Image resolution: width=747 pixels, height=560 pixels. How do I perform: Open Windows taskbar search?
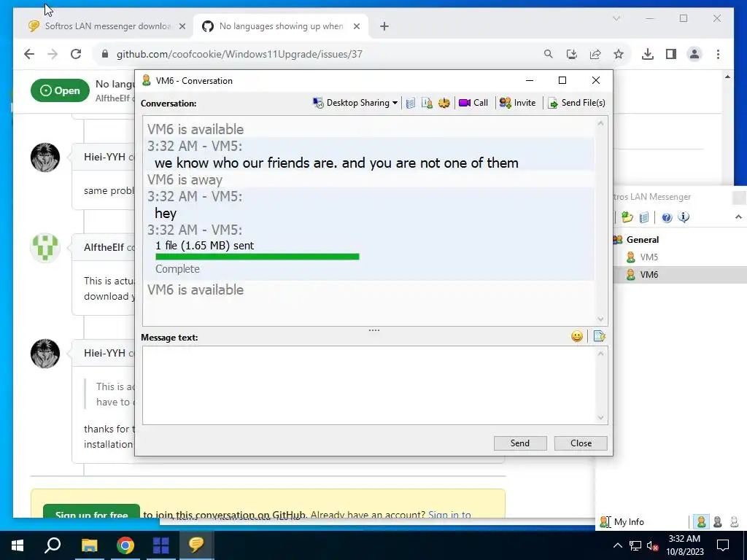pos(53,545)
